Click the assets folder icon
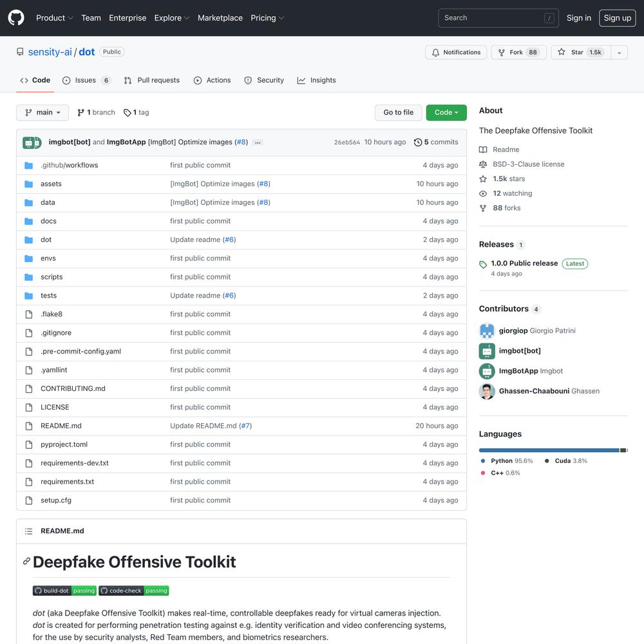The width and height of the screenshot is (644, 644). point(29,184)
